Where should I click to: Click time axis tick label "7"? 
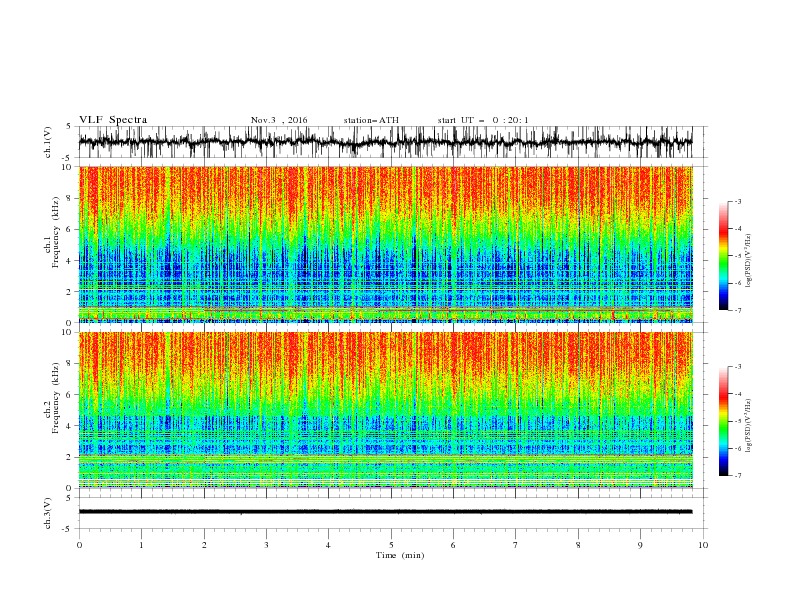[x=516, y=545]
